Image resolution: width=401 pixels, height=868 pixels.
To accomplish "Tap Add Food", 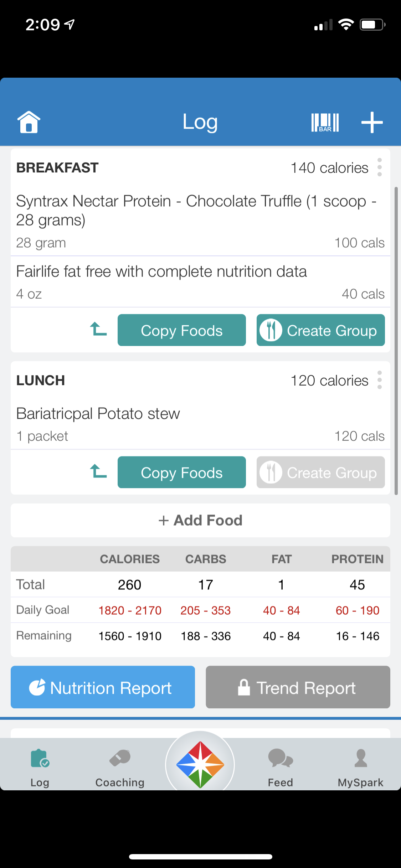I will (200, 520).
